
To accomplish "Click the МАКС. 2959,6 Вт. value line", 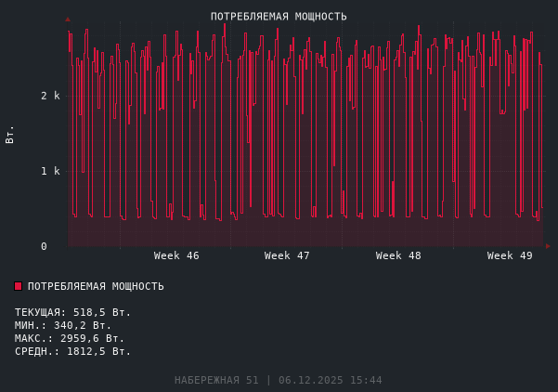I will point(70,338).
